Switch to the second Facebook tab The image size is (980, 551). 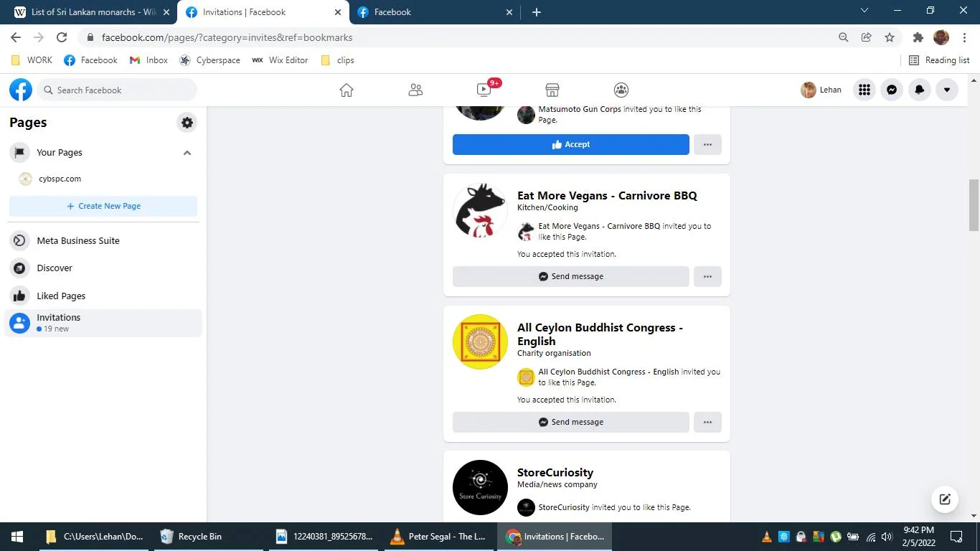click(x=435, y=12)
